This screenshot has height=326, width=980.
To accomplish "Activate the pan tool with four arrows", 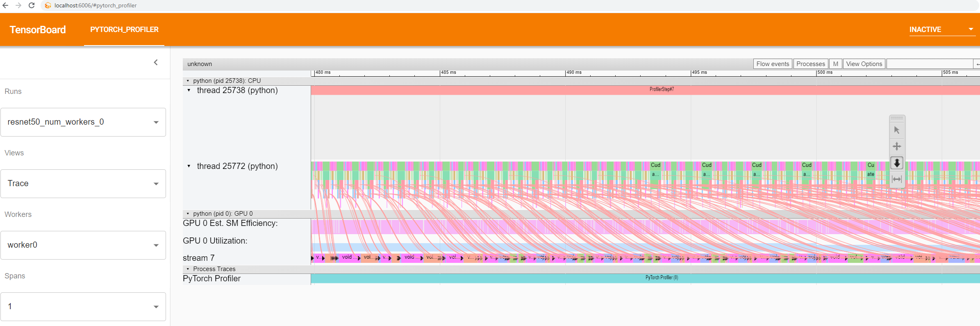I will 897,146.
